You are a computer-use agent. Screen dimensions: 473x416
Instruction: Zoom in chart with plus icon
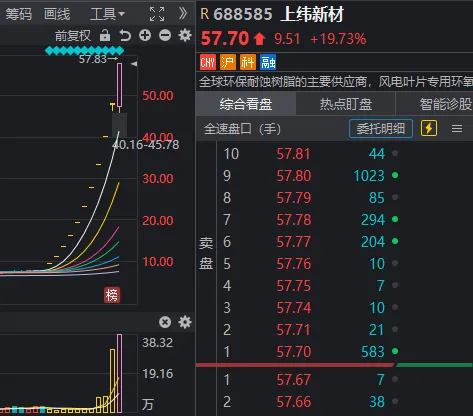(145, 35)
